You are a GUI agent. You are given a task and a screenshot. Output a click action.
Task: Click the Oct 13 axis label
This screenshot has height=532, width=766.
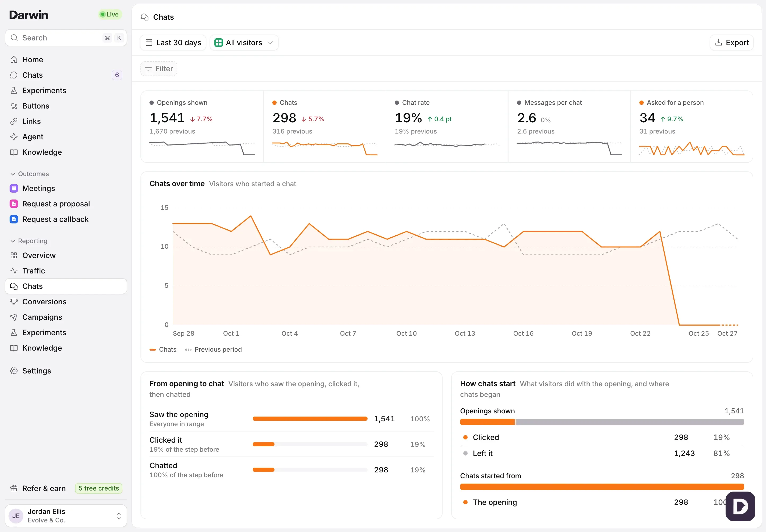point(465,333)
